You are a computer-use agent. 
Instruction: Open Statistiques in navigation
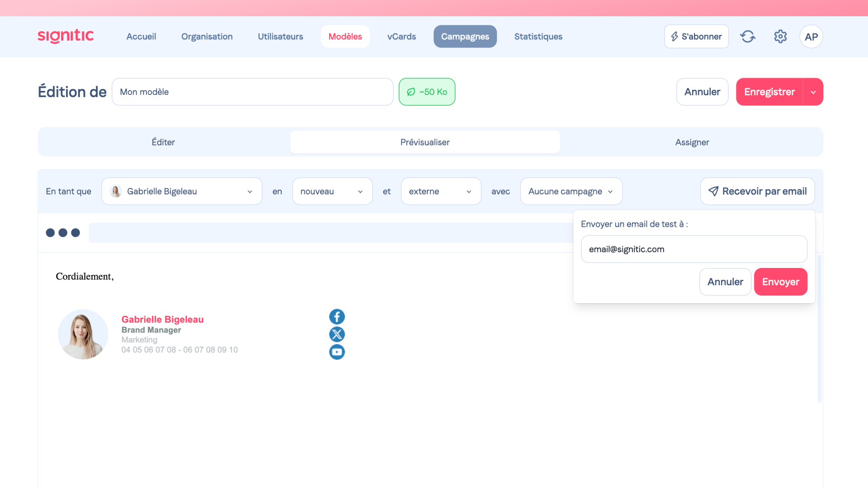click(x=538, y=37)
